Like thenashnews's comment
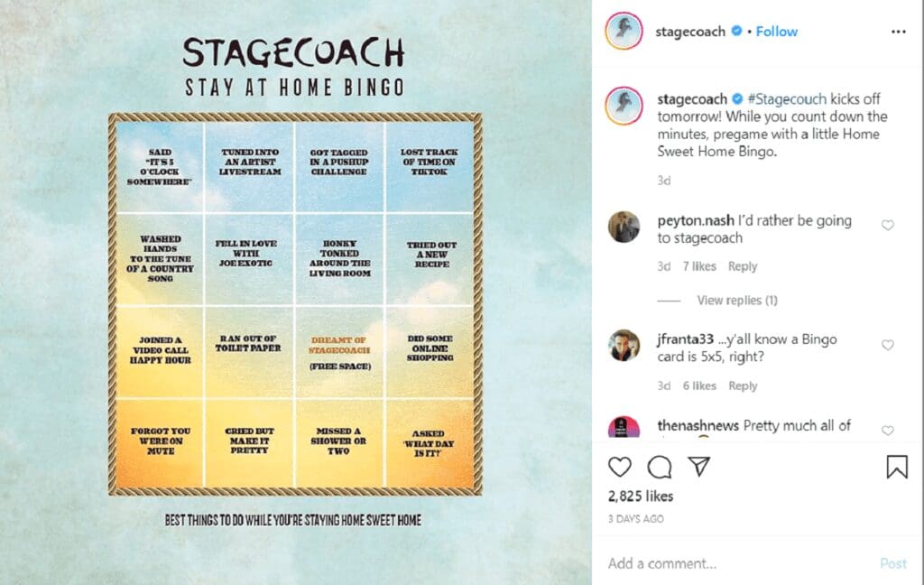This screenshot has height=585, width=924. pos(888,431)
